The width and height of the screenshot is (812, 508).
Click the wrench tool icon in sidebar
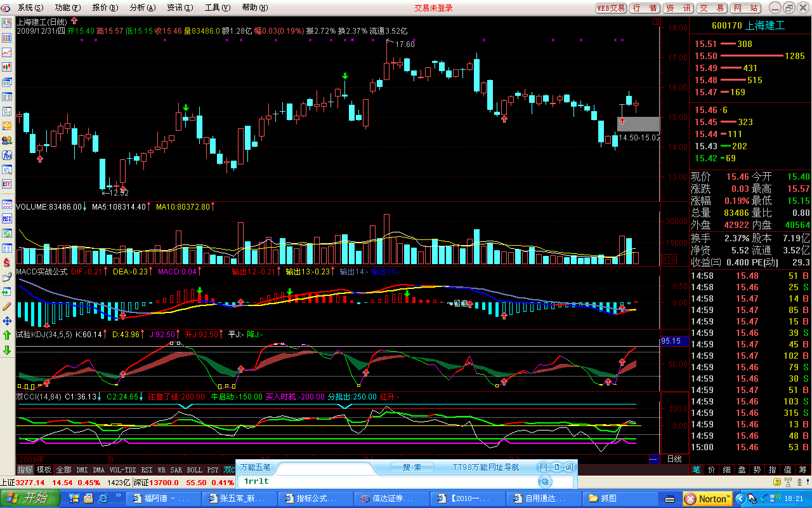[7, 277]
